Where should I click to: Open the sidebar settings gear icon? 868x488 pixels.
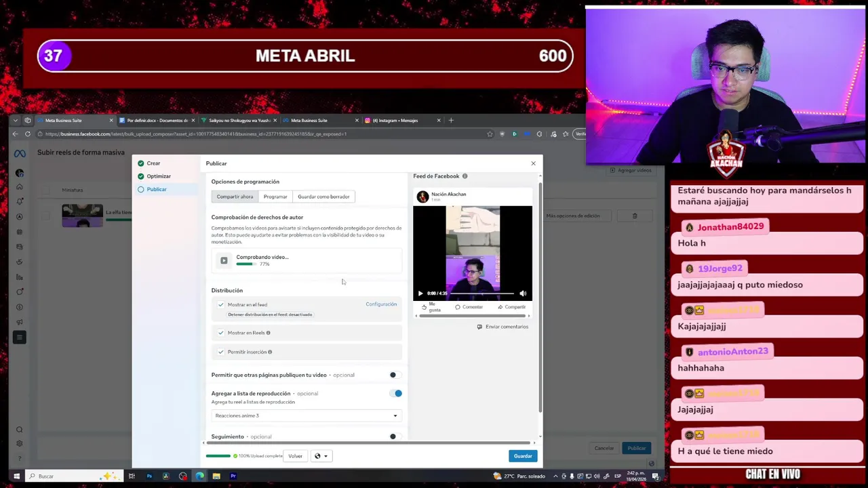point(20,443)
